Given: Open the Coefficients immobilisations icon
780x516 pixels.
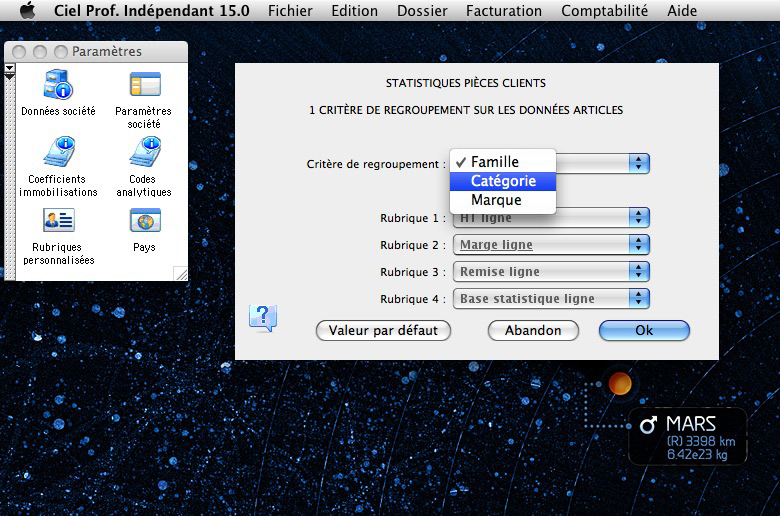Looking at the screenshot, I should (x=59, y=152).
